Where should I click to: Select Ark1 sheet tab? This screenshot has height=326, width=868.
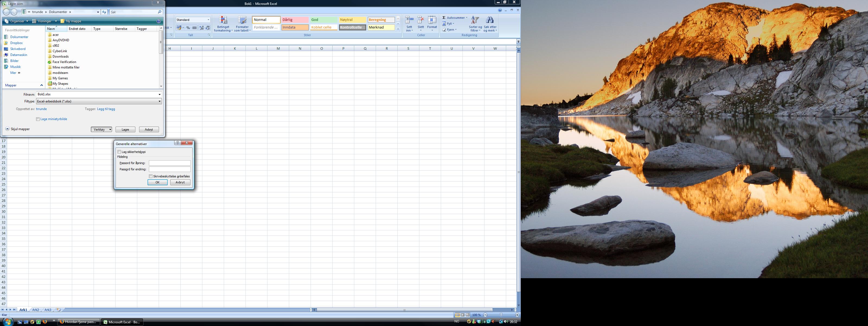click(x=23, y=310)
